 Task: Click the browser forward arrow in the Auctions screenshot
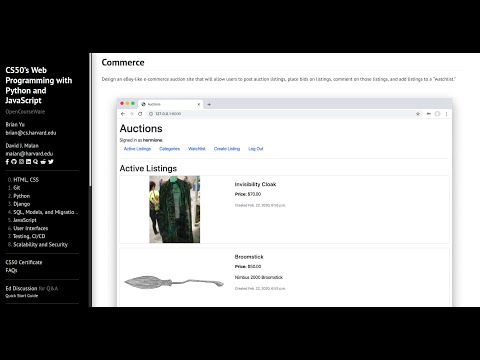131,114
